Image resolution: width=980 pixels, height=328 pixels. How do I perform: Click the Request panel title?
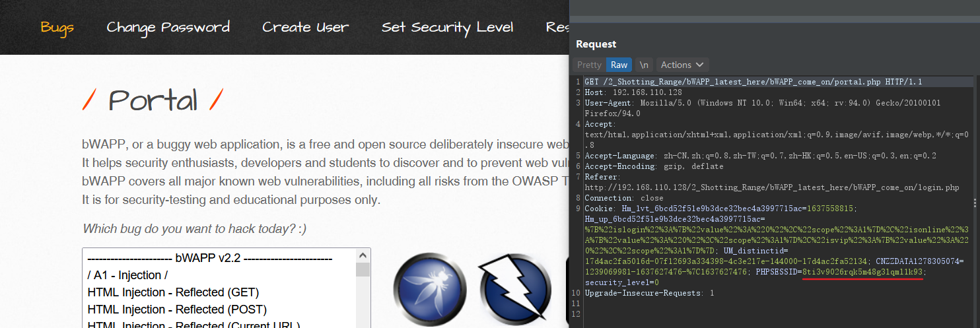click(x=596, y=44)
